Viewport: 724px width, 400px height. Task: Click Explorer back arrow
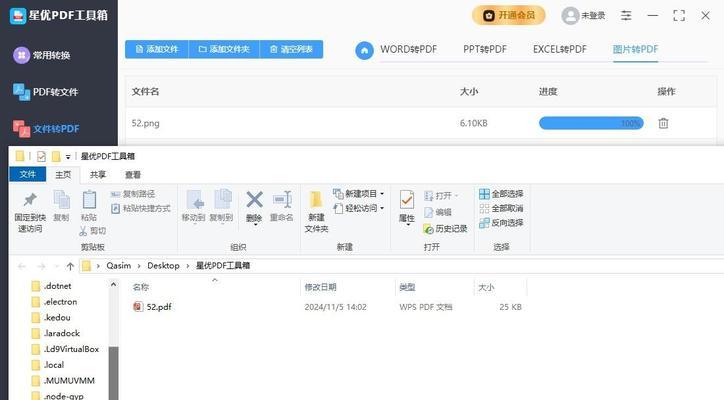[22, 266]
